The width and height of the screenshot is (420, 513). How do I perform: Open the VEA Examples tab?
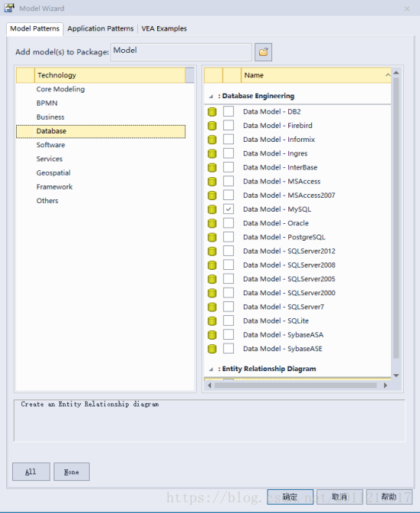click(x=164, y=28)
